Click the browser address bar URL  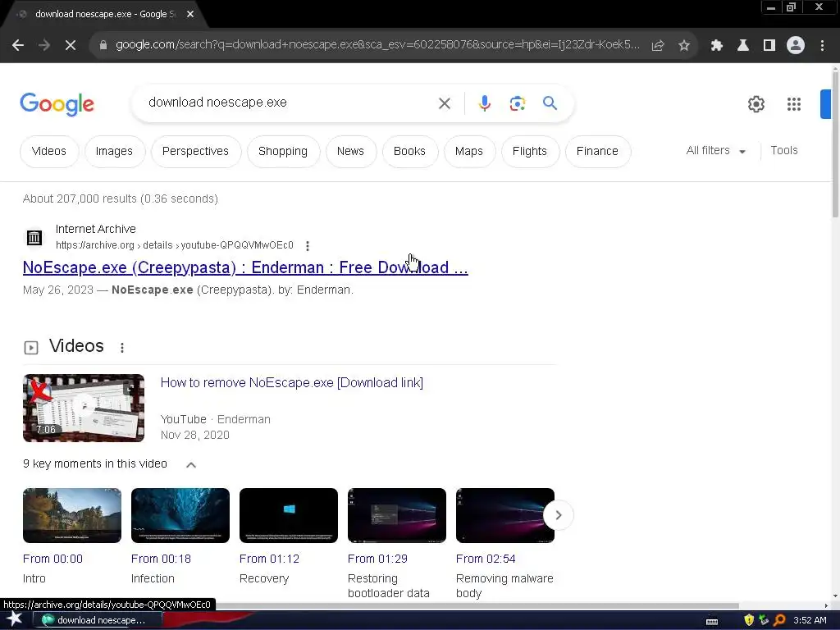tap(377, 45)
